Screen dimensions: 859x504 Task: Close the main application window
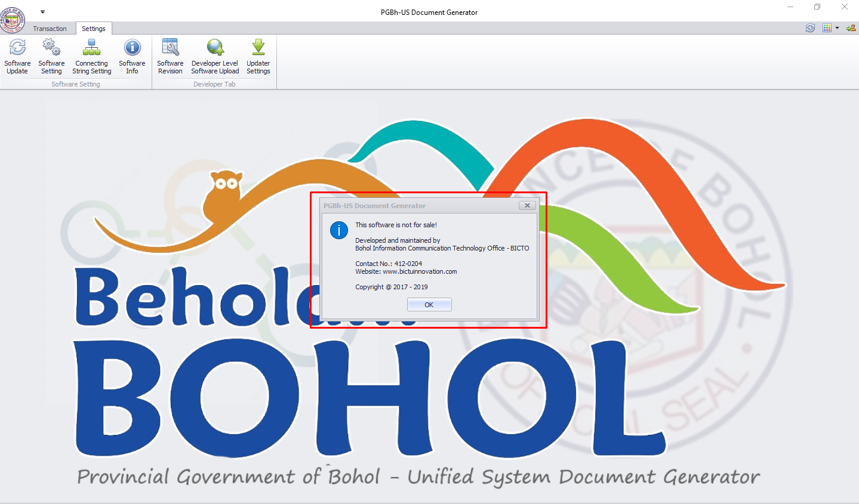click(x=845, y=7)
